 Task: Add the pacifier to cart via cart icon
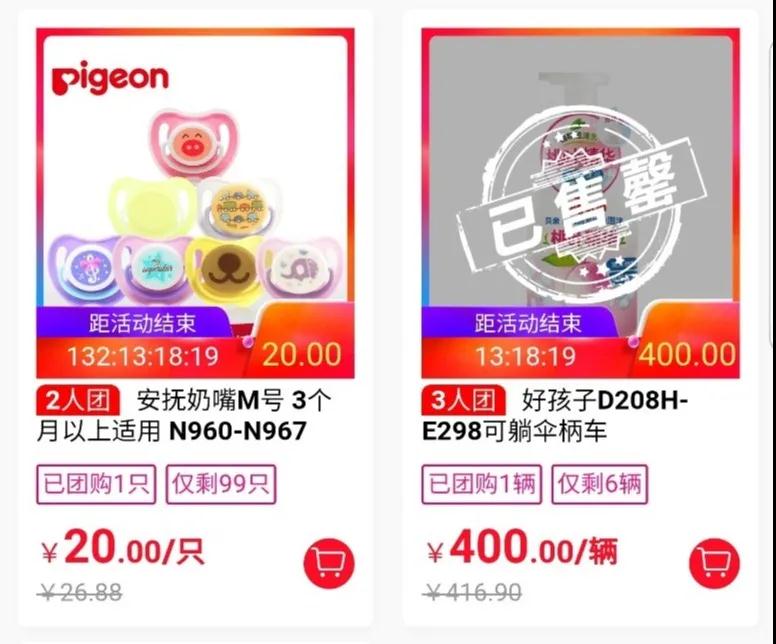(329, 563)
